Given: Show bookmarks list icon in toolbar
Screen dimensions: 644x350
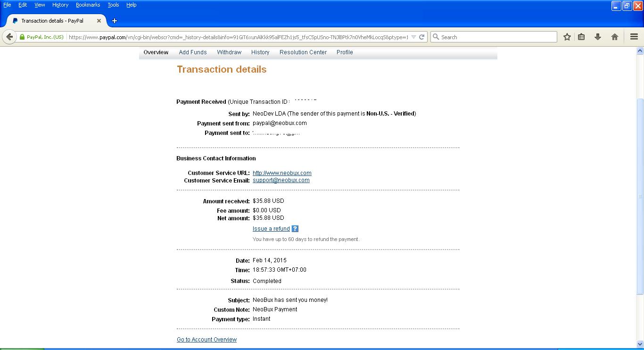Looking at the screenshot, I should 581,37.
